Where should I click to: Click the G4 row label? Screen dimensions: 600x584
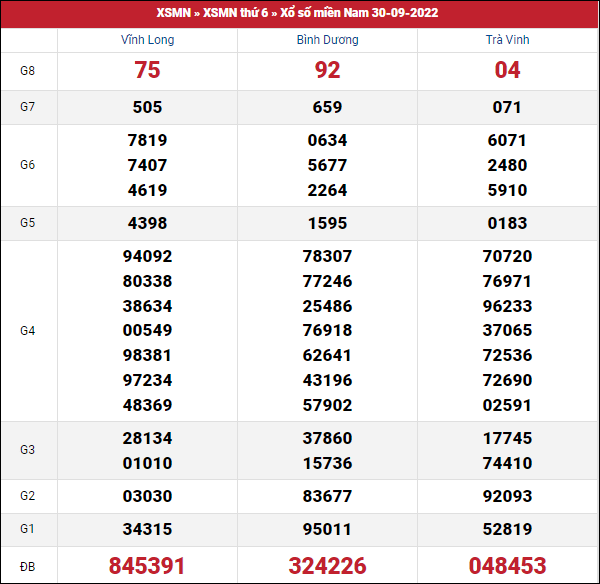(x=28, y=330)
